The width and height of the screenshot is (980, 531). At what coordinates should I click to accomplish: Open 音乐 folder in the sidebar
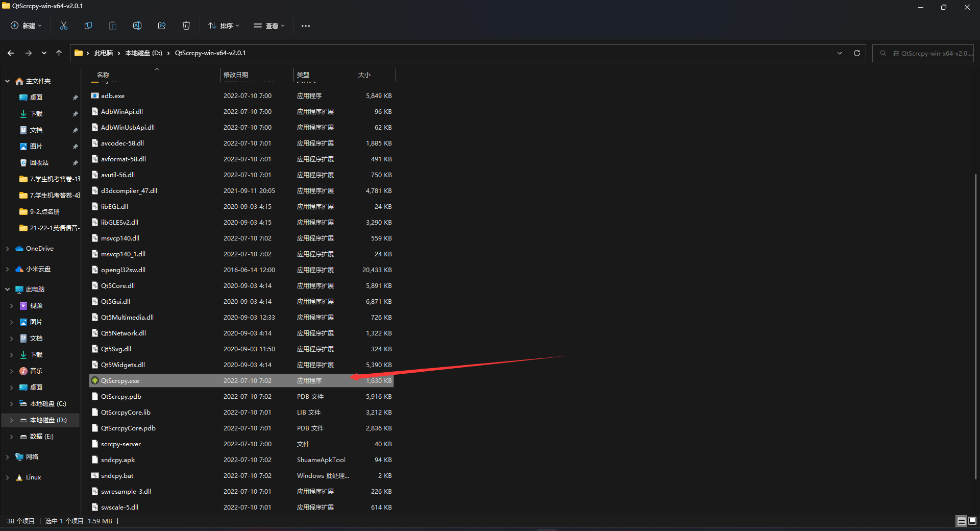(36, 371)
